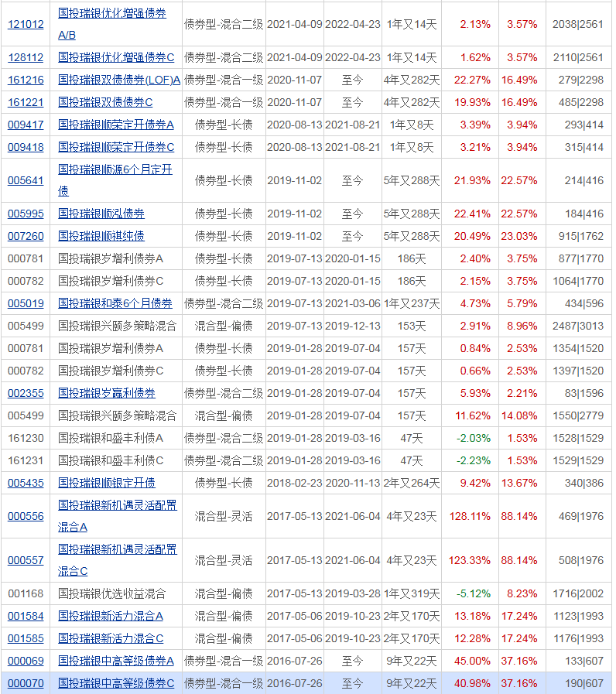Select the 40.98% return value
Screen dimensions: 616x694
(x=473, y=684)
